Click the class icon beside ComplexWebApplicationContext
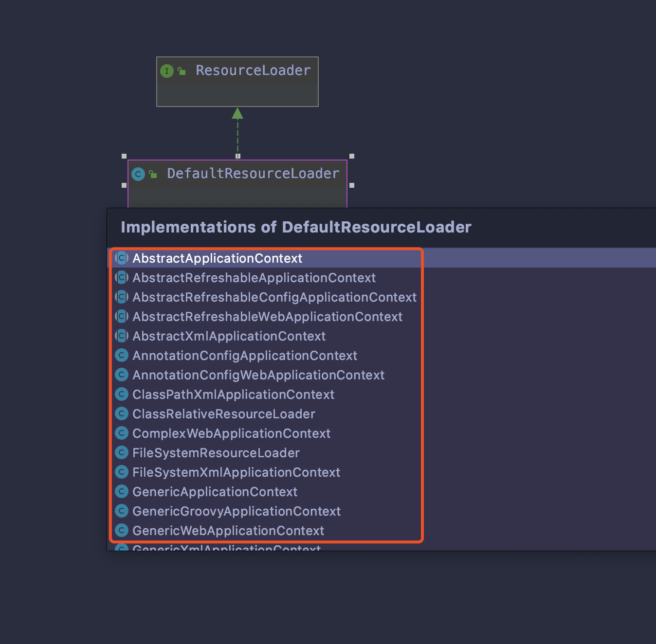The image size is (656, 644). tap(121, 433)
